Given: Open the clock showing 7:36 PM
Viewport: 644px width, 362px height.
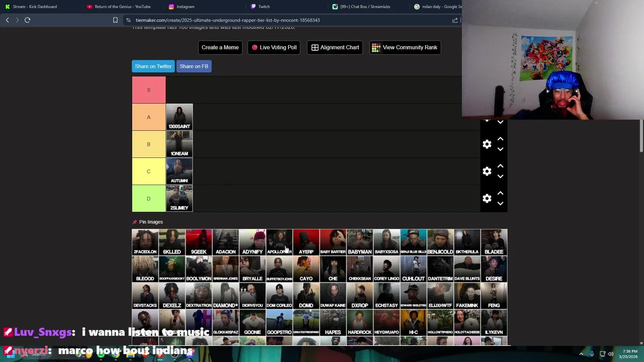Looking at the screenshot, I should click(629, 354).
